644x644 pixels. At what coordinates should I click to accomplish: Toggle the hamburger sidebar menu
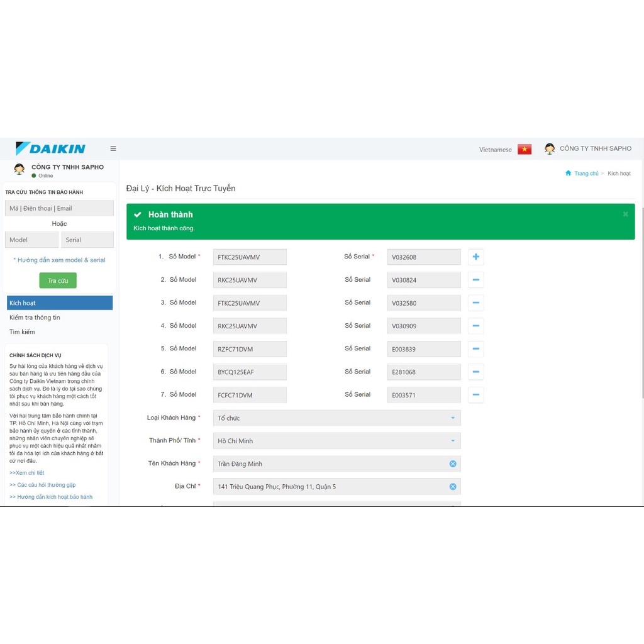[113, 149]
